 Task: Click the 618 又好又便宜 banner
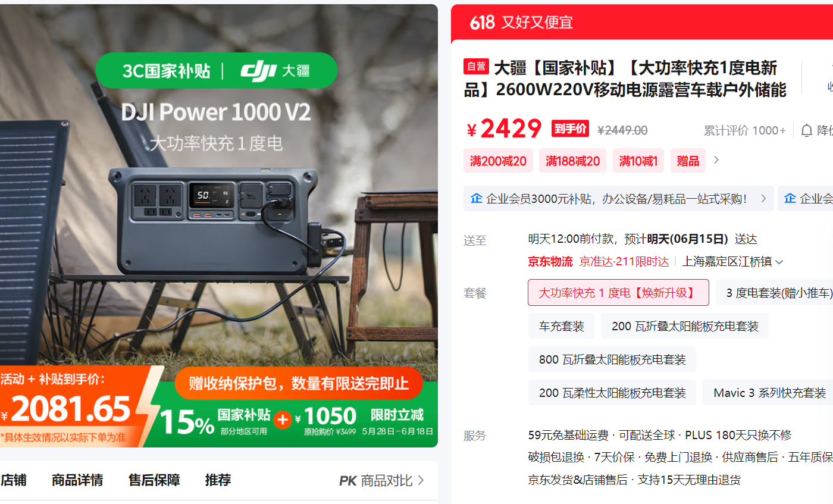pyautogui.click(x=642, y=22)
